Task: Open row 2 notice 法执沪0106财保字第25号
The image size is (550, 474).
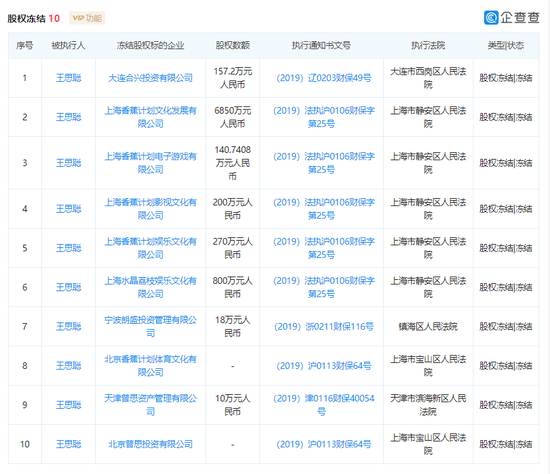Action: [323, 117]
